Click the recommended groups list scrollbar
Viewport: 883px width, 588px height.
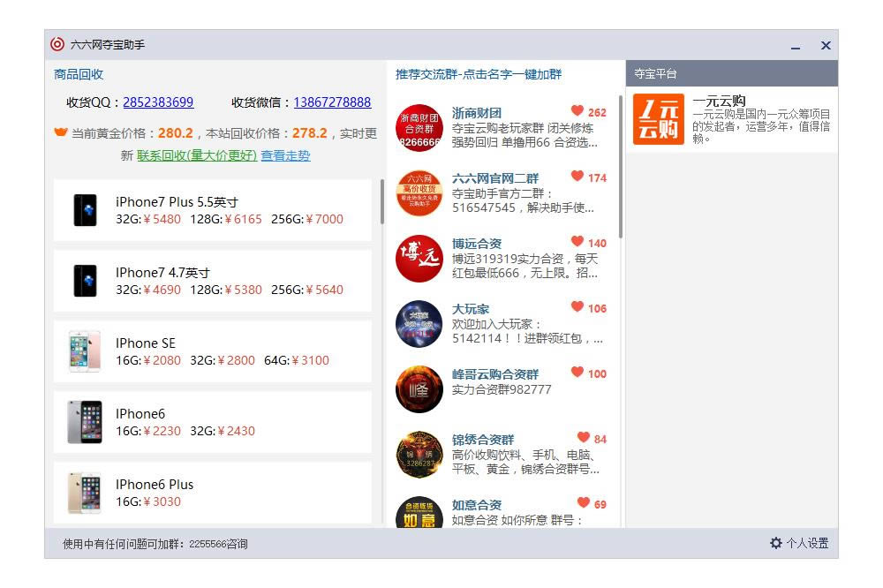[621, 166]
